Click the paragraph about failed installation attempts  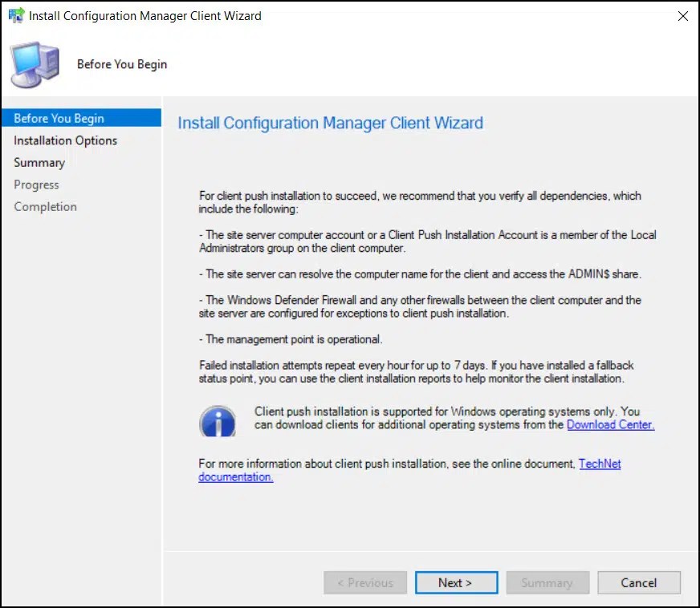417,370
